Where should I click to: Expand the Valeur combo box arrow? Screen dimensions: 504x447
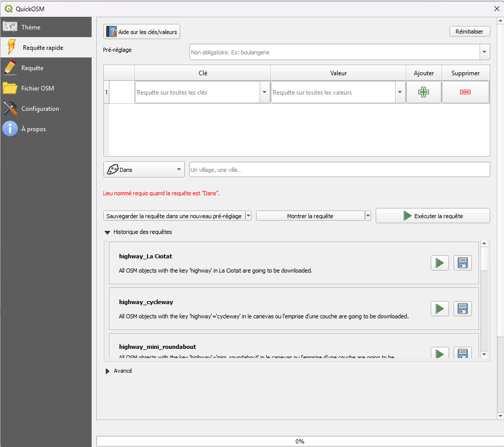tap(400, 92)
